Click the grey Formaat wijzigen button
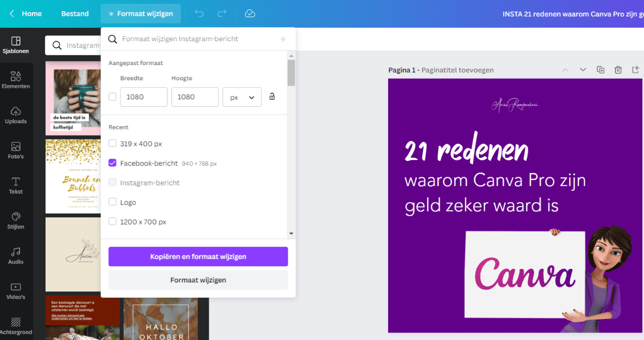 pos(198,280)
